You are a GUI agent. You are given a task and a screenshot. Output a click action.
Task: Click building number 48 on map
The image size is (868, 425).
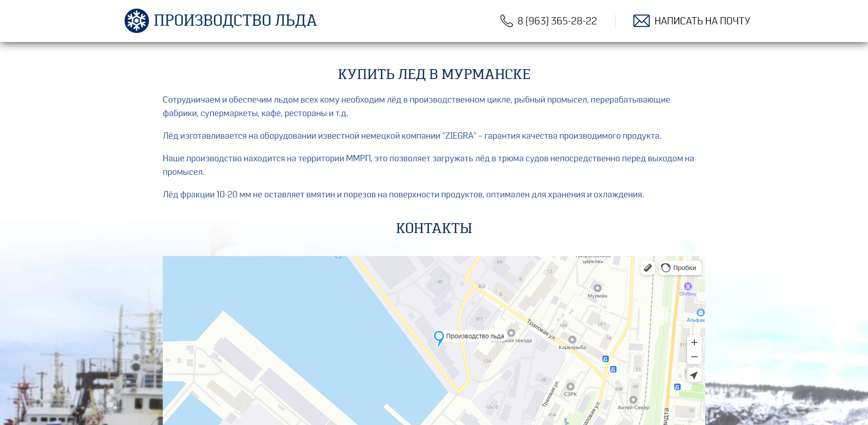pyautogui.click(x=544, y=380)
